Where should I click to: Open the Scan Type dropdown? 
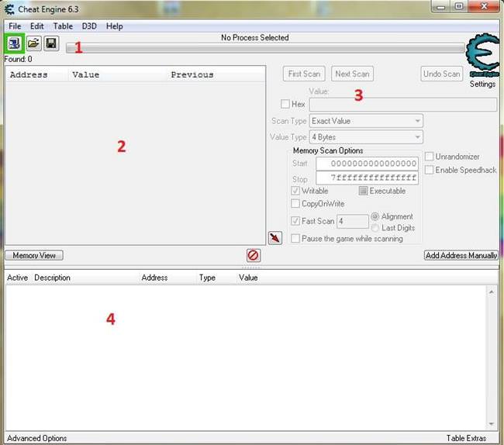pyautogui.click(x=366, y=121)
